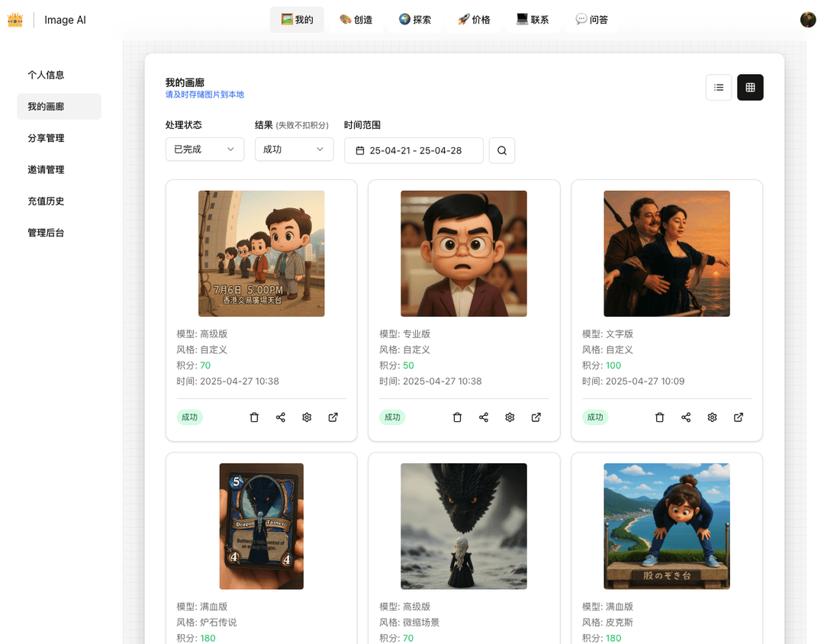This screenshot has height=644, width=824.
Task: Expand the 处理状态 dropdown showing 已完成
Action: [204, 150]
